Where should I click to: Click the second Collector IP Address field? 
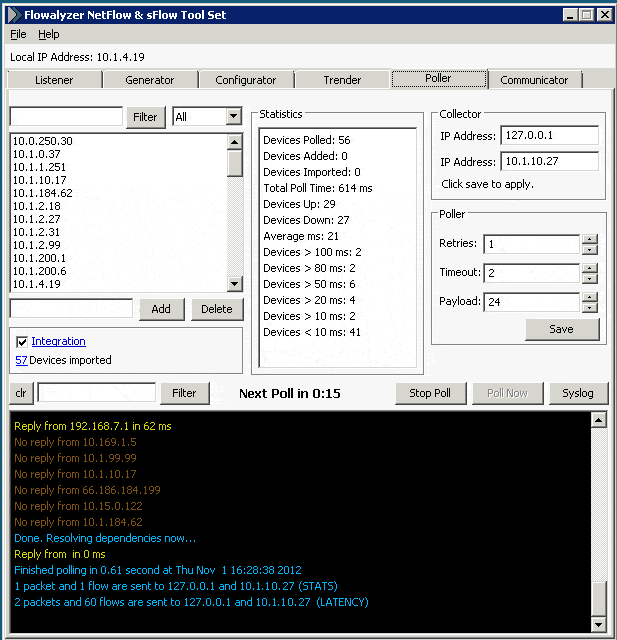tap(550, 161)
